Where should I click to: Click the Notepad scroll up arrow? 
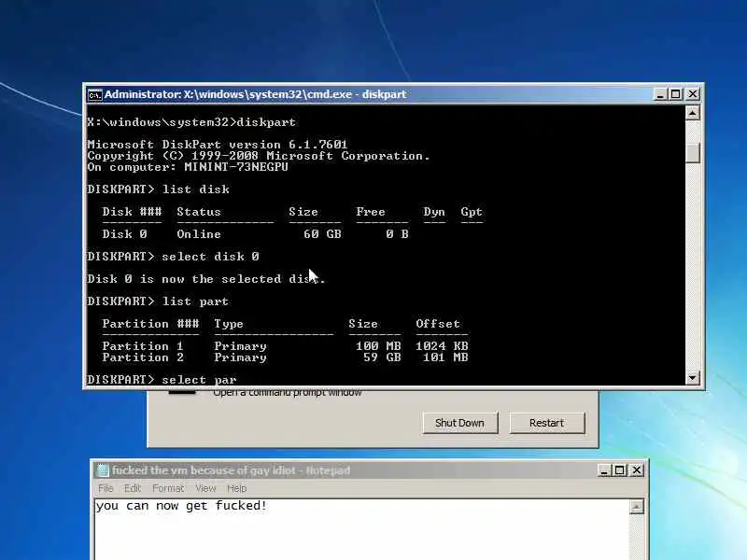tap(637, 507)
